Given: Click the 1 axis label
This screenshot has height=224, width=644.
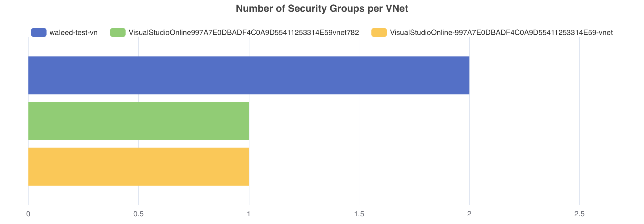Looking at the screenshot, I should [x=249, y=214].
